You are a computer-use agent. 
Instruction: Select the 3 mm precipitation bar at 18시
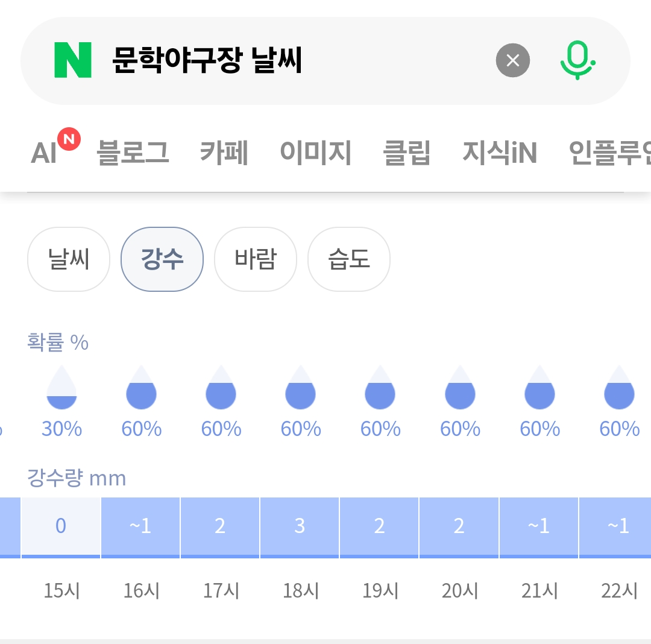(x=300, y=528)
